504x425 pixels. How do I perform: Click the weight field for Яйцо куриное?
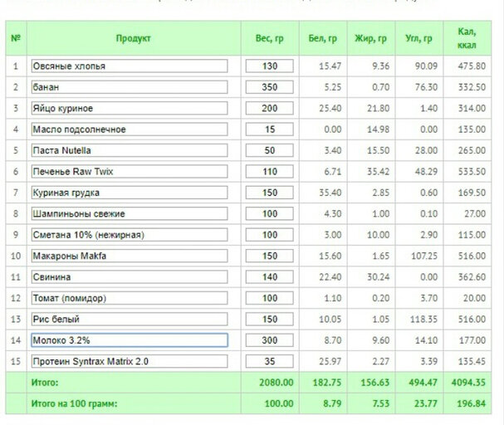coord(270,108)
